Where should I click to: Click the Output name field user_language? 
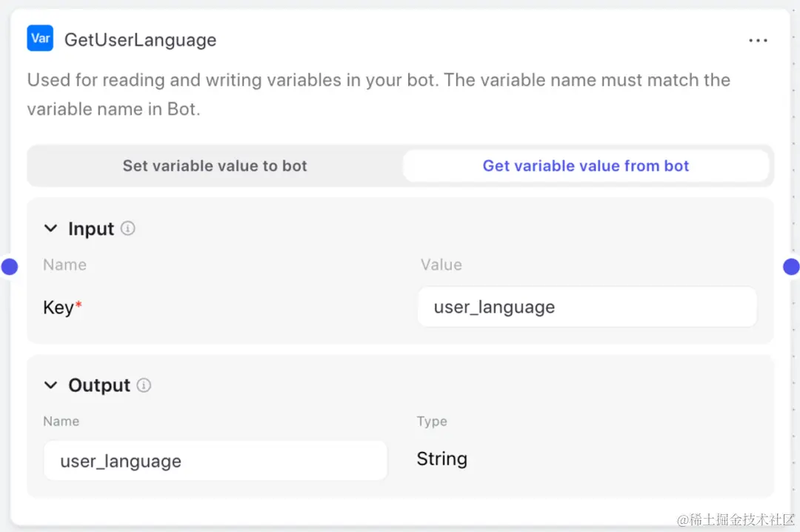pos(215,461)
